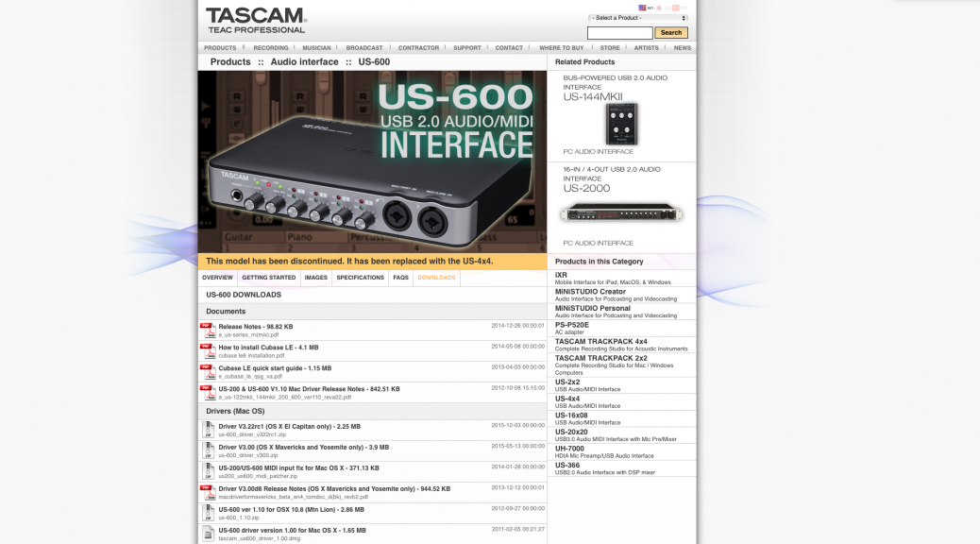The height and width of the screenshot is (544, 980).
Task: Download US-600 ver 1.10 for OSX 10.8
Action: [x=291, y=510]
